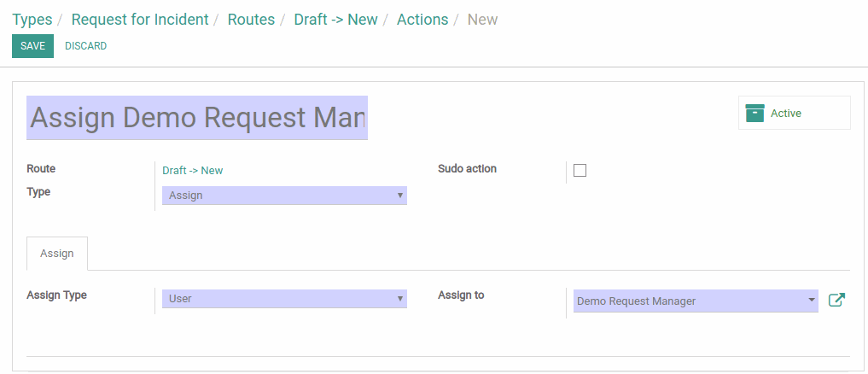The height and width of the screenshot is (374, 868).
Task: Open the Type dropdown showing Assign
Action: 284,195
